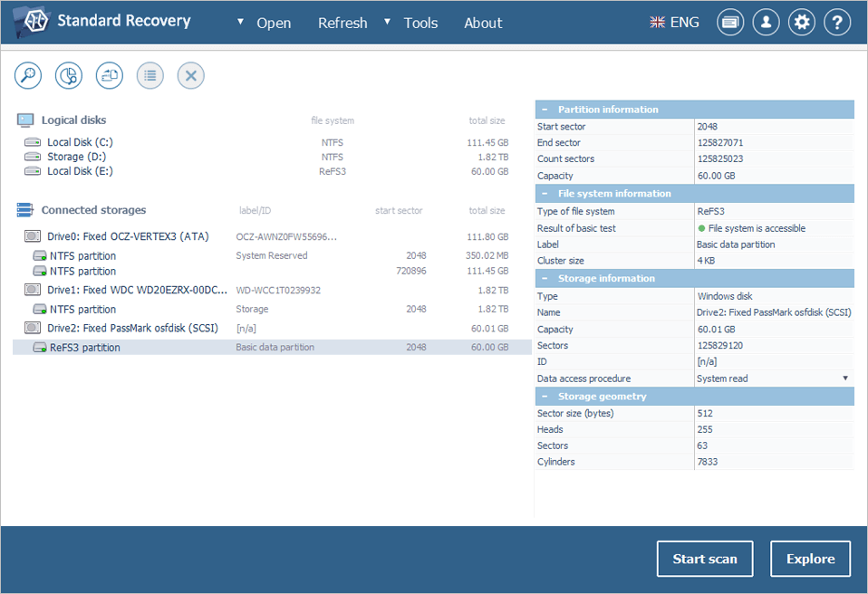Switch language via the ENG selector
Viewport: 868px width, 594px height.
click(x=675, y=23)
